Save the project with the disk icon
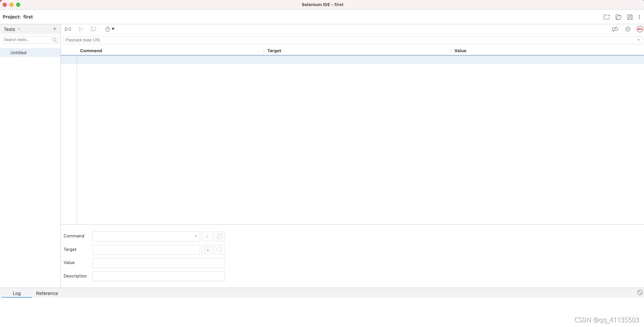This screenshot has height=327, width=644. pos(630,17)
